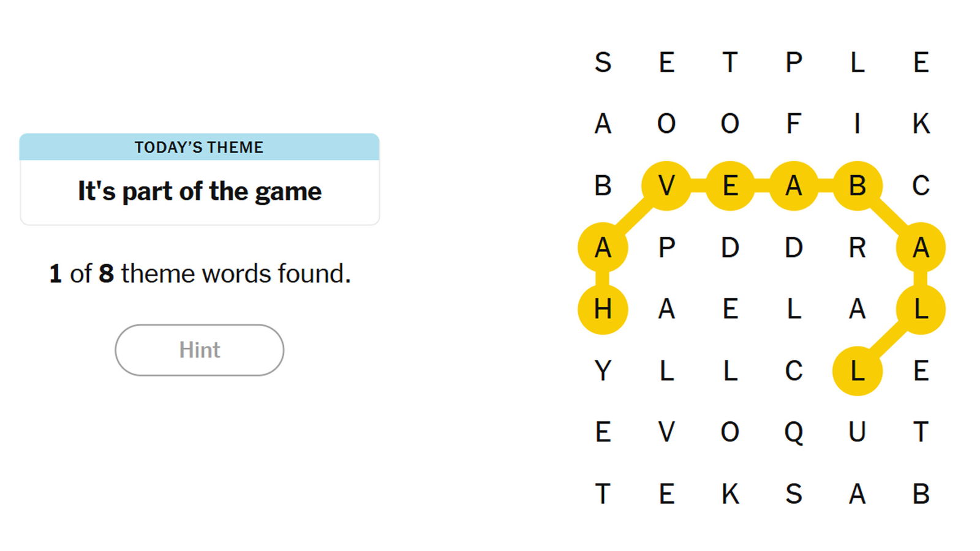Click the letter C left of highlighted L
This screenshot has width=980, height=551.
pyautogui.click(x=794, y=371)
